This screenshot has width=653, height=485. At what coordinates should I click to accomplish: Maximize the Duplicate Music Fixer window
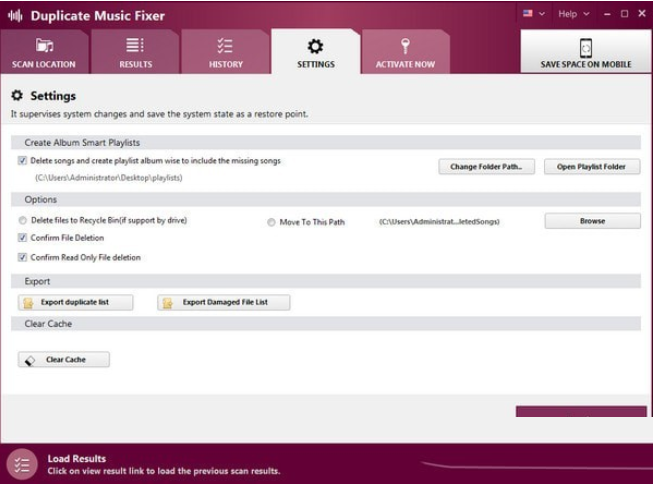(x=624, y=14)
